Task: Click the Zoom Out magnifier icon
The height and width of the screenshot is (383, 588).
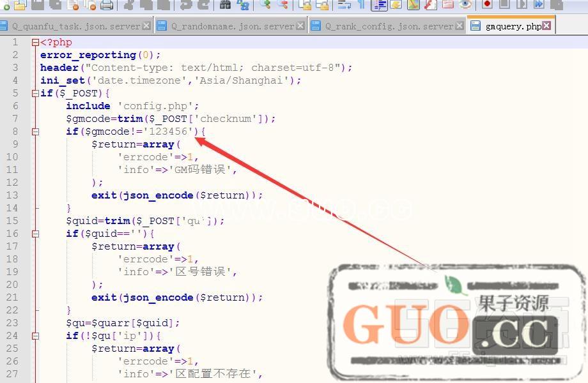Action: pos(282,5)
